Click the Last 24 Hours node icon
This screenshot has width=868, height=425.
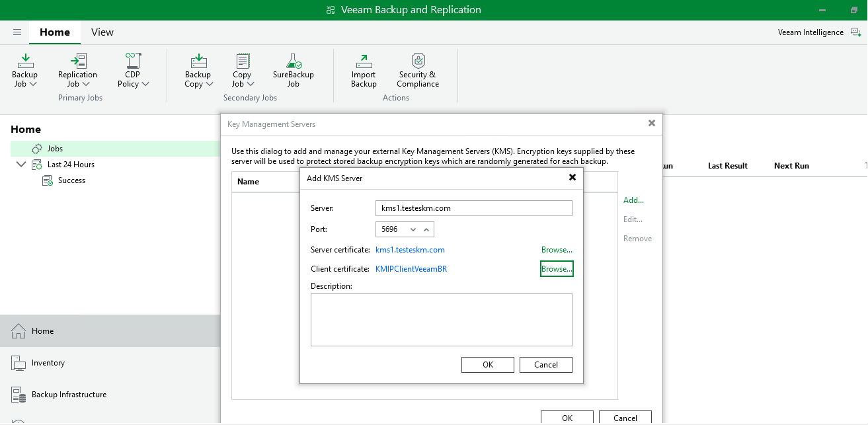(x=37, y=165)
